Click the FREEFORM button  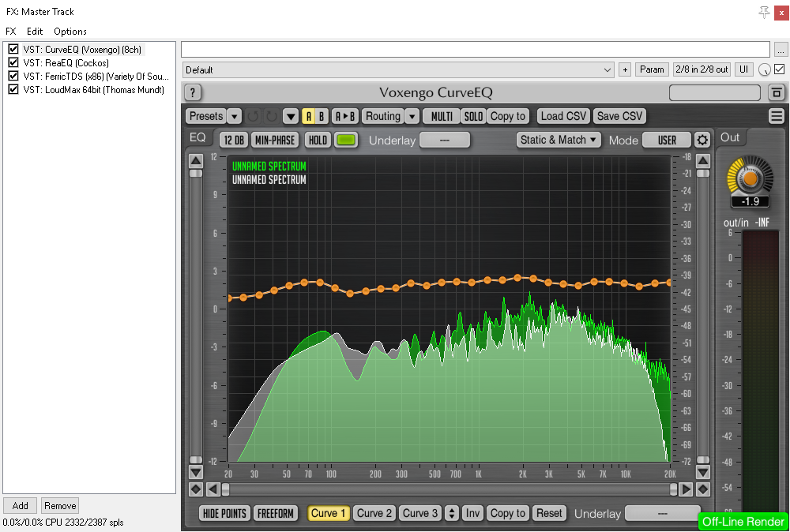[276, 513]
